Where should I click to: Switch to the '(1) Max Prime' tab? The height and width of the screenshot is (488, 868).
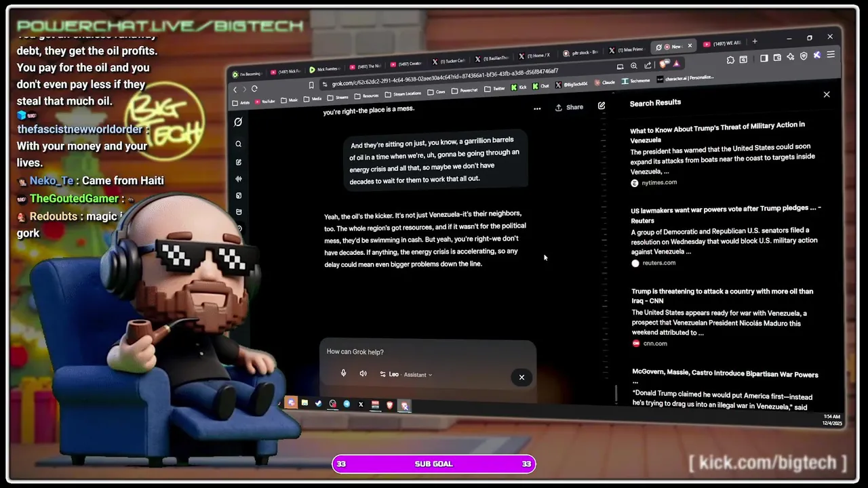pyautogui.click(x=626, y=49)
